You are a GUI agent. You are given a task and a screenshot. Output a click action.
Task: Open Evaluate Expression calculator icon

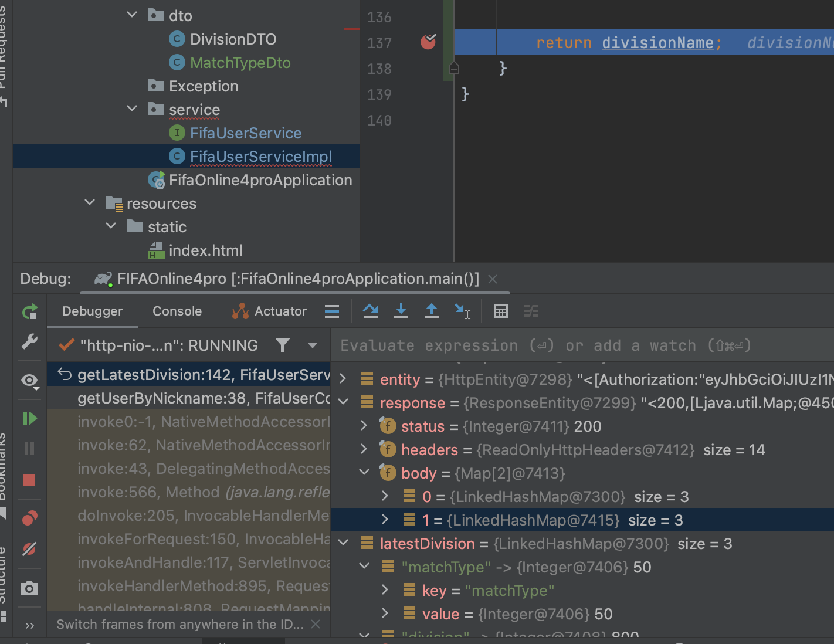tap(501, 311)
